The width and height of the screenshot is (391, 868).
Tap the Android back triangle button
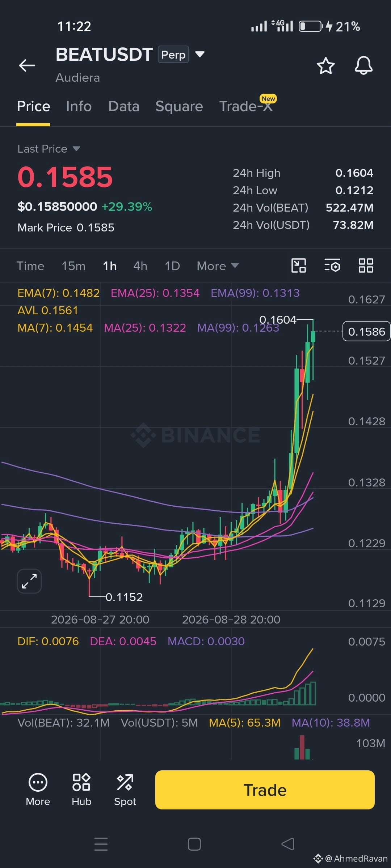coord(288,844)
